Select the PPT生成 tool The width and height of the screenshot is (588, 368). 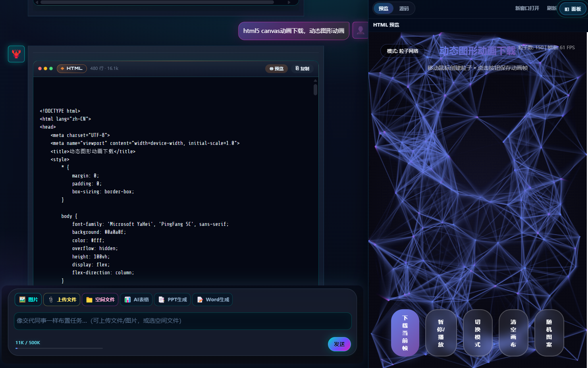click(172, 300)
